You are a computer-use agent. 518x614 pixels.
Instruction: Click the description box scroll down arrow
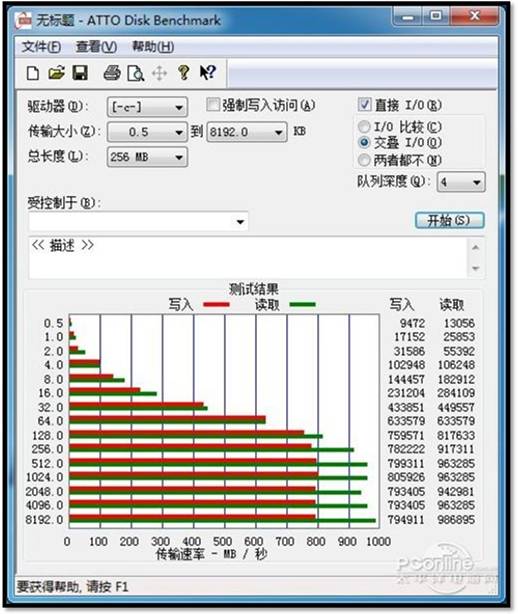476,268
